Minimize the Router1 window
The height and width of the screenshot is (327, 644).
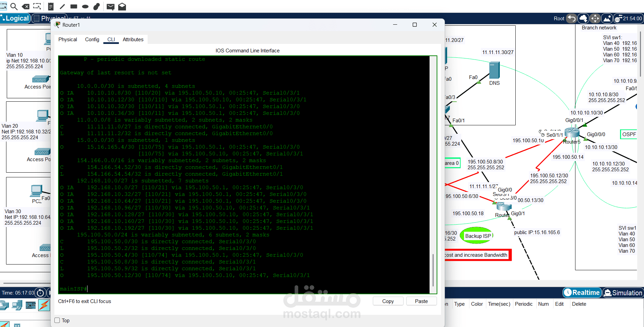click(x=395, y=25)
